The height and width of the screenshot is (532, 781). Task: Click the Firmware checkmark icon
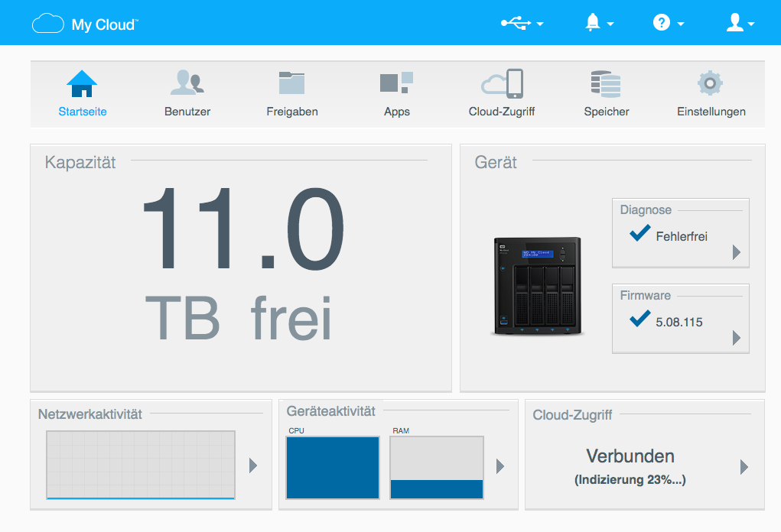[640, 318]
